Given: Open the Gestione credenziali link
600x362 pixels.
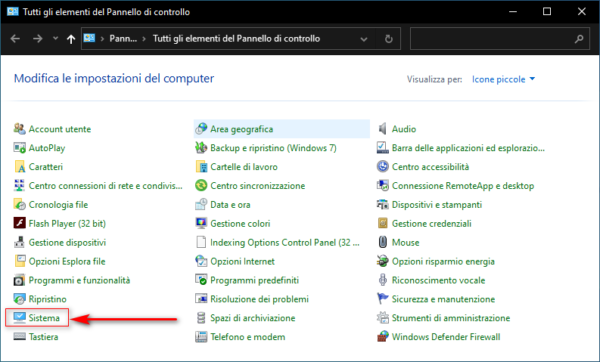Looking at the screenshot, I should coord(431,223).
